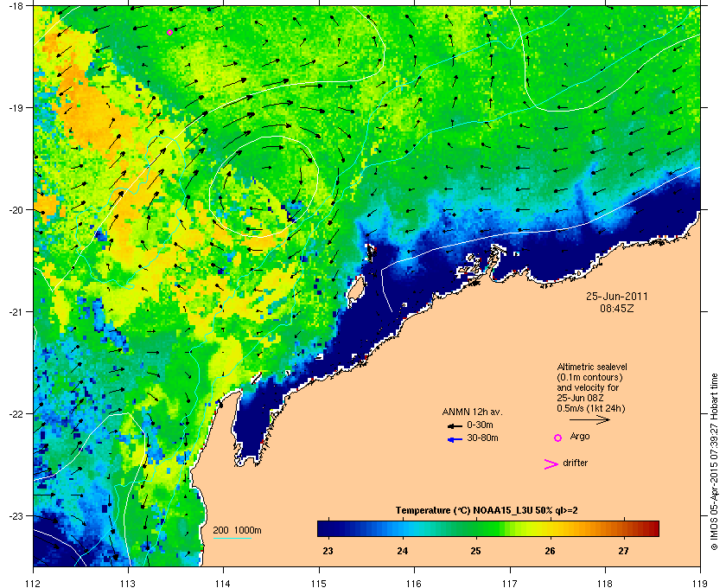Click the temperature color bar
Screen dimensions: 726x588
click(x=488, y=528)
